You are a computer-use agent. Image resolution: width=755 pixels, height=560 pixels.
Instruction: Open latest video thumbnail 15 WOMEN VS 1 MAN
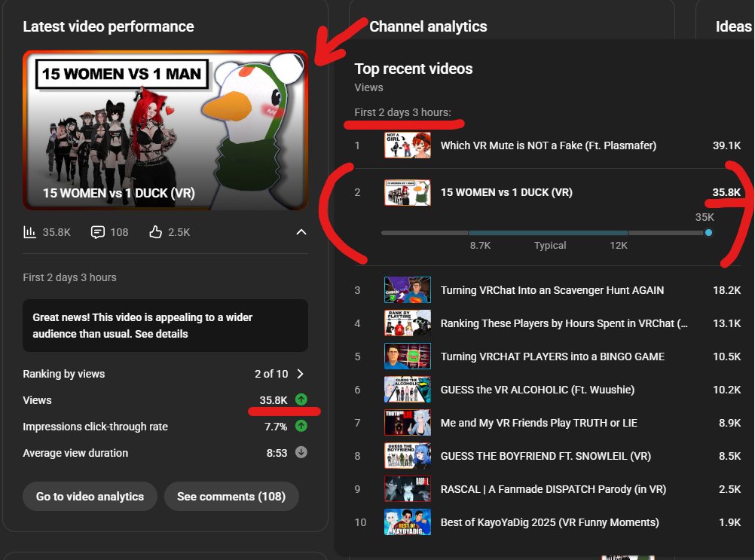tap(165, 130)
